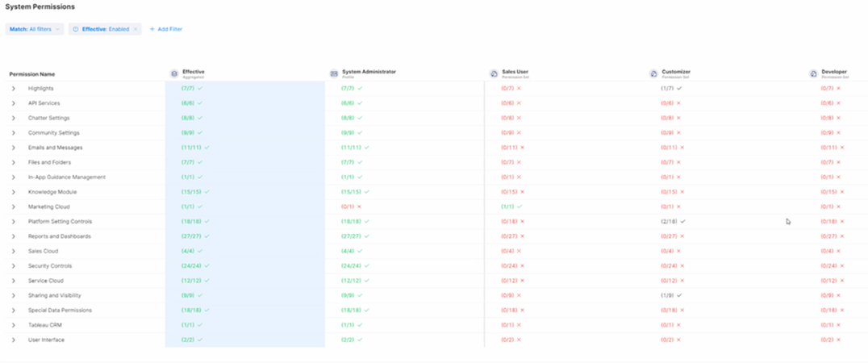Image resolution: width=868 pixels, height=363 pixels.
Task: Open the Match: All filters dropdown
Action: pos(35,29)
